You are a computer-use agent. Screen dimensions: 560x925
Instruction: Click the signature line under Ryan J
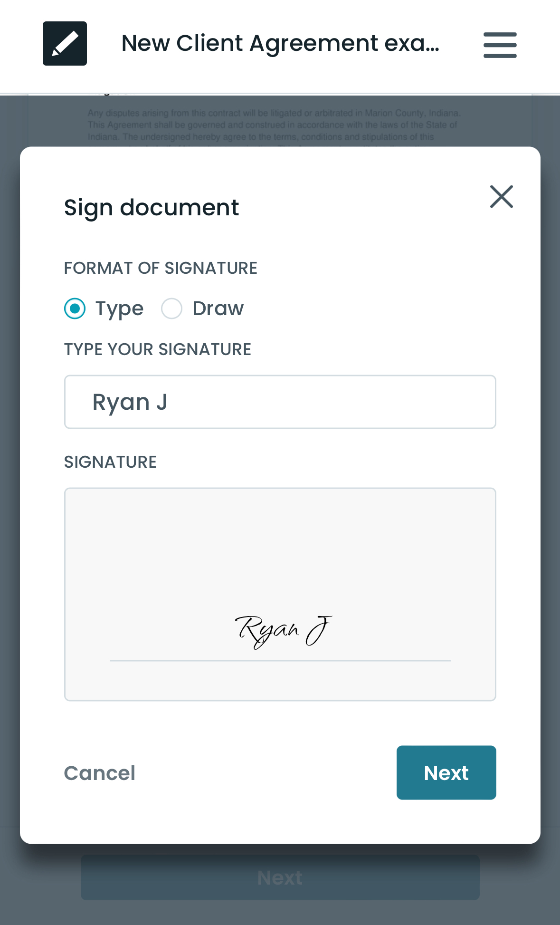[x=280, y=660]
